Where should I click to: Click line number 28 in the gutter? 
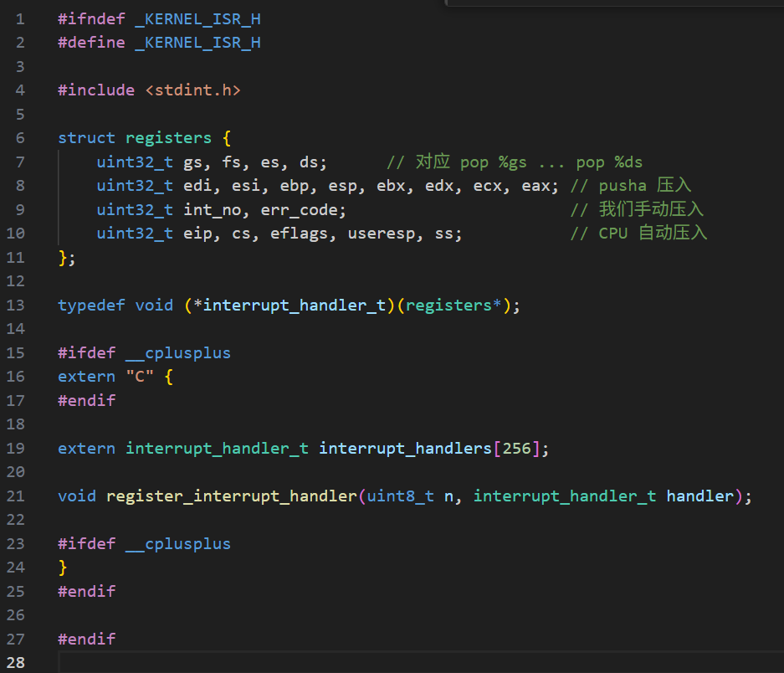(17, 663)
